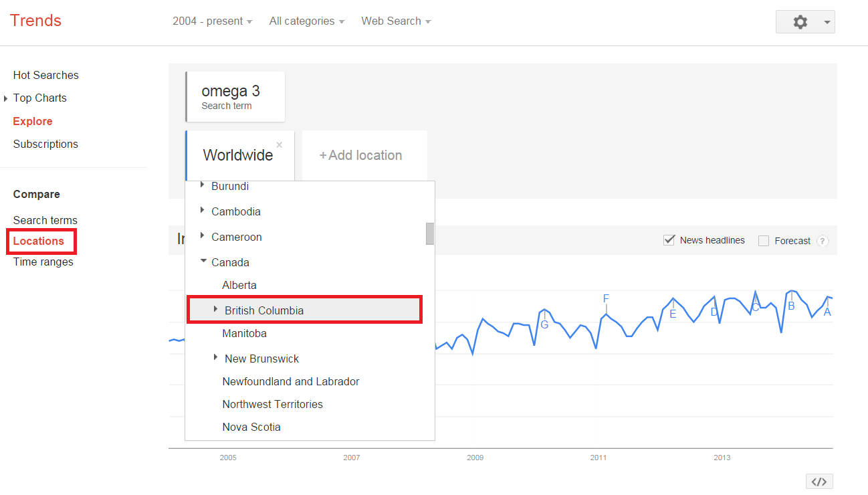Viewport: 868px width, 495px height.
Task: Open Top Charts in the sidebar
Action: tap(40, 98)
